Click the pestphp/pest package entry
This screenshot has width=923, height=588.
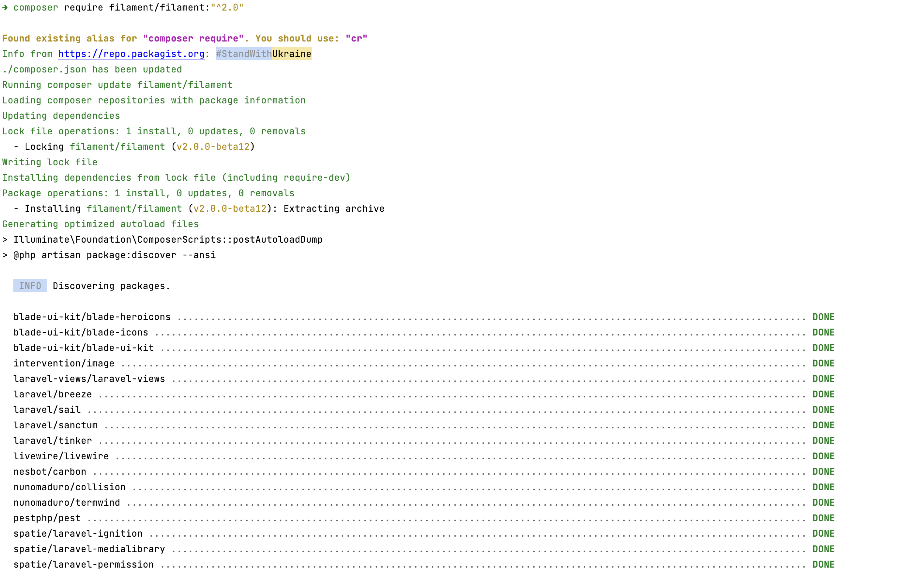47,517
